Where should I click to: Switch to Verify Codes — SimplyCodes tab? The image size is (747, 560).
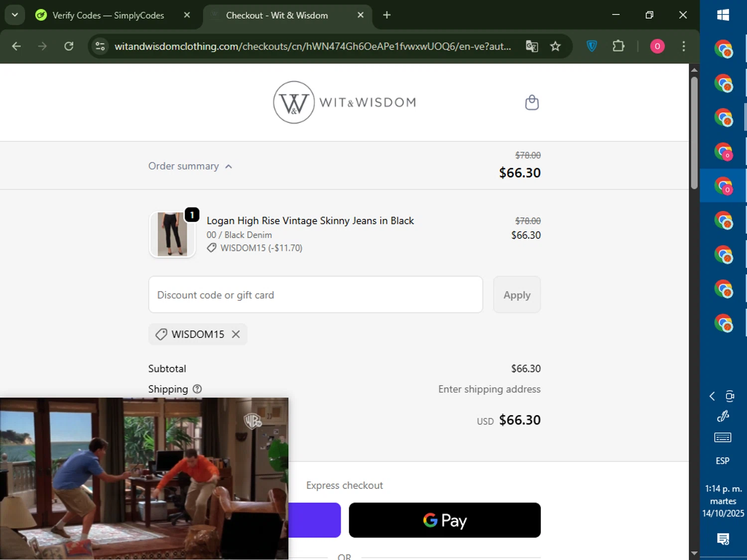[x=109, y=15]
